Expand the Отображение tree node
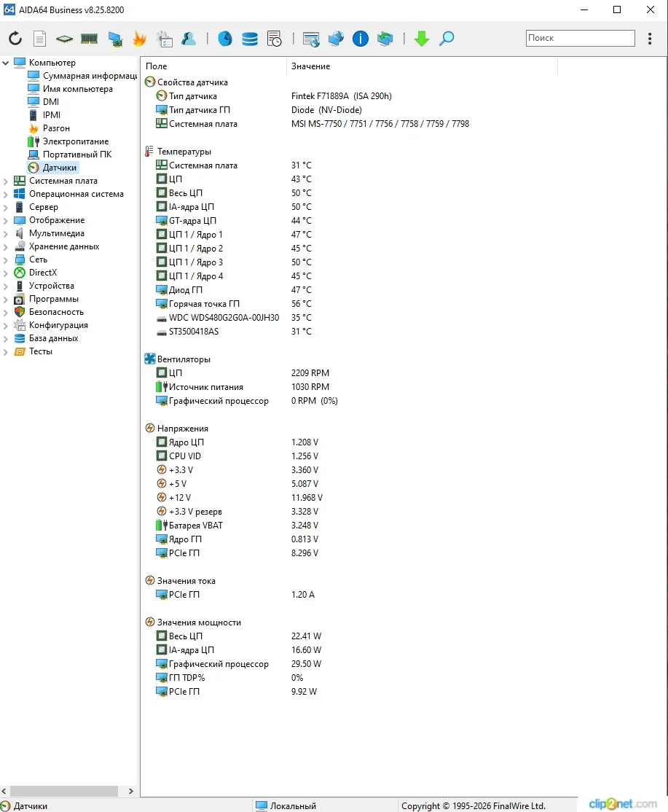Image resolution: width=668 pixels, height=812 pixels. point(6,221)
